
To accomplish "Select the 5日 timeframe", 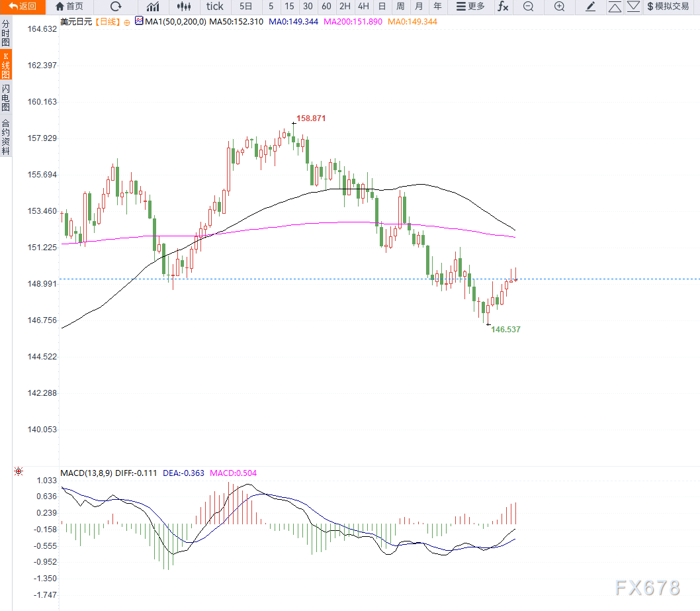I will click(245, 6).
